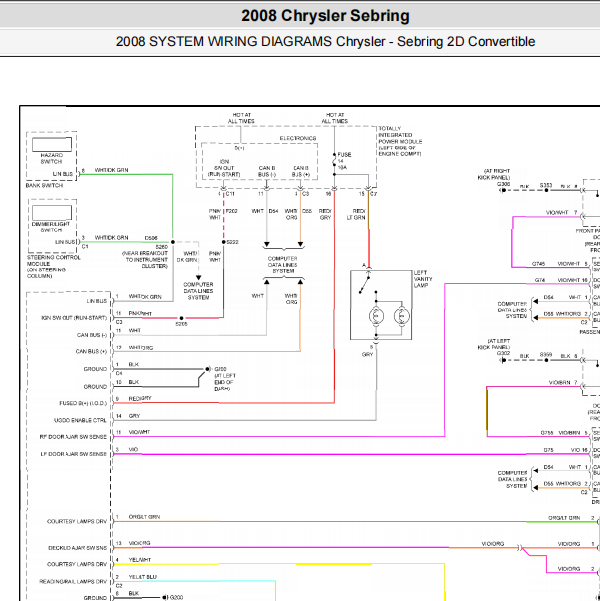
Task: Click "IGN SW OUT (RUN-START)" pin label at left
Action: tap(74, 318)
